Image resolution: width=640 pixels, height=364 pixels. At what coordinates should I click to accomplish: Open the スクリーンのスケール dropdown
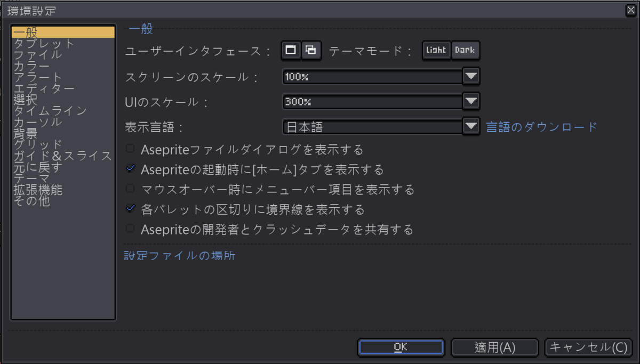click(x=470, y=76)
